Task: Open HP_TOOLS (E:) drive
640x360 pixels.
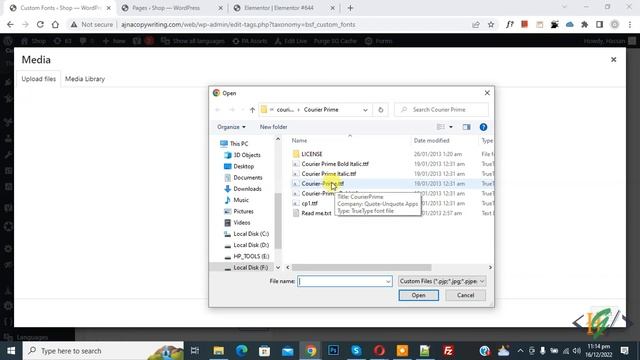Action: (251, 256)
